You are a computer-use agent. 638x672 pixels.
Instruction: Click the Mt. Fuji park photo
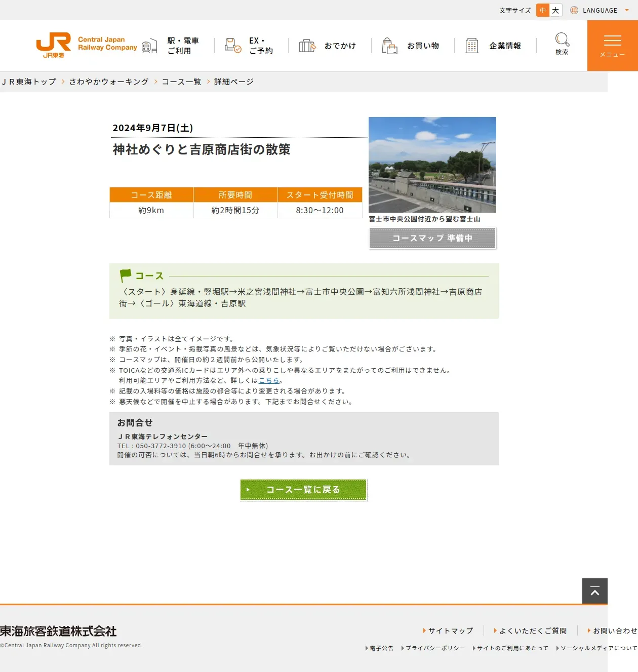[432, 165]
